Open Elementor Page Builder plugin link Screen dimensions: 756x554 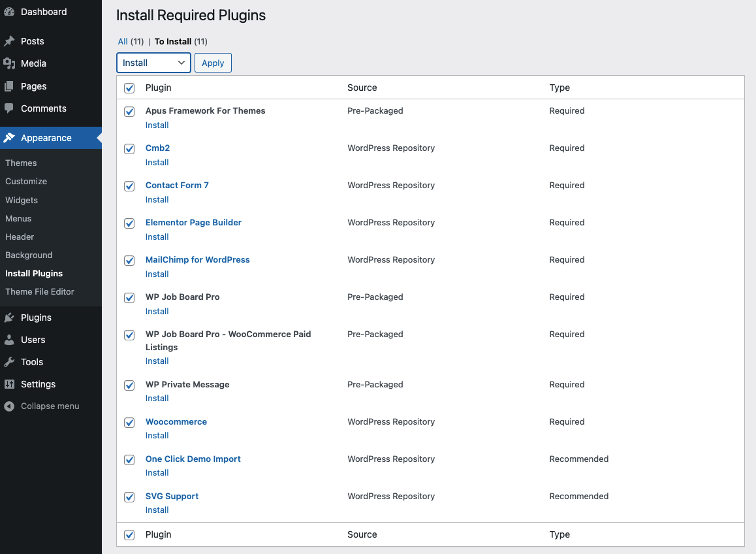point(193,223)
